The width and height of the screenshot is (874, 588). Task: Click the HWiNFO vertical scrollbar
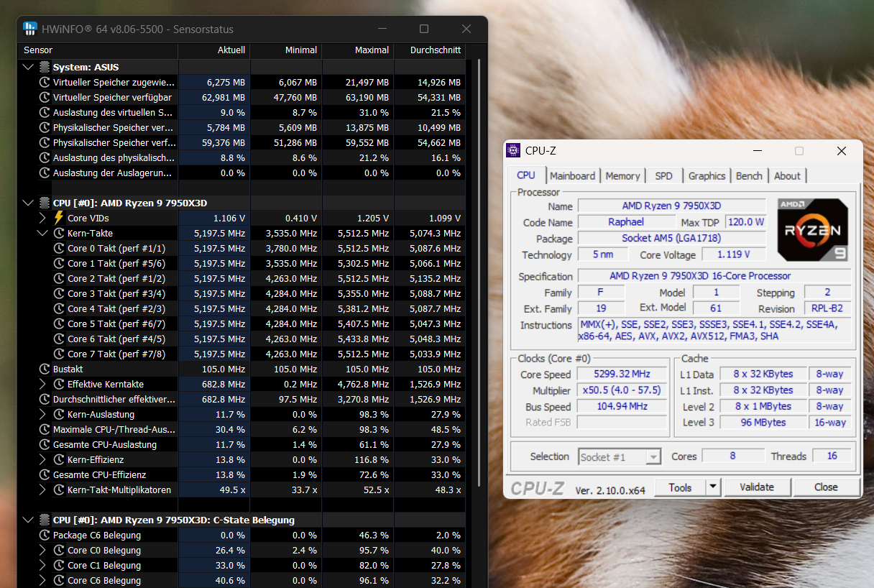(479, 273)
